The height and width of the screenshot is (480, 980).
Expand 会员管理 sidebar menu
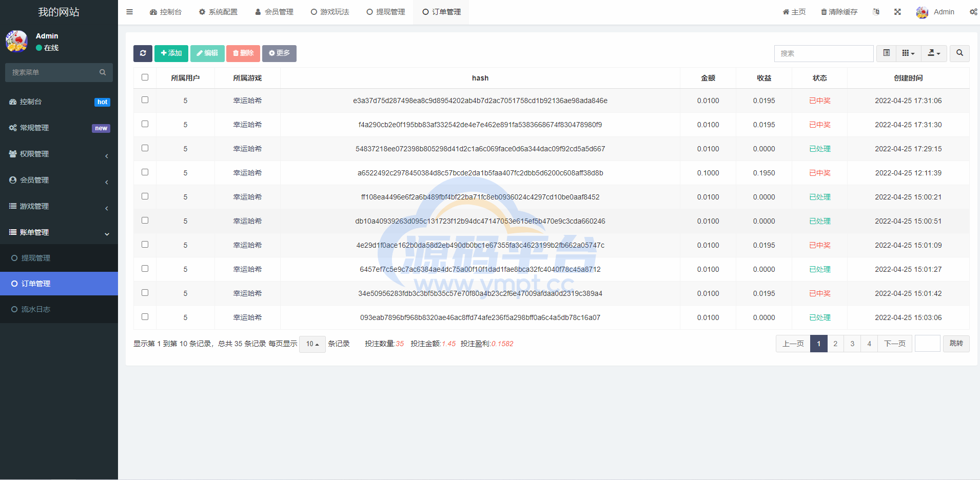tap(59, 180)
